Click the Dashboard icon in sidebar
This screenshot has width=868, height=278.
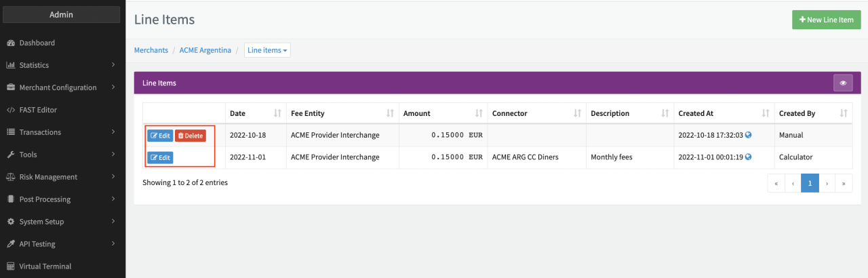click(11, 43)
